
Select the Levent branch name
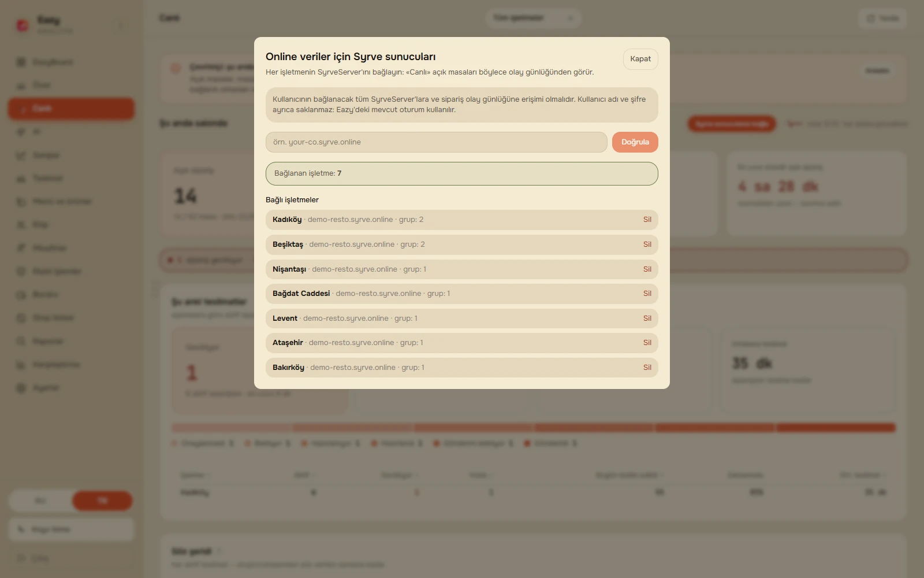click(285, 318)
